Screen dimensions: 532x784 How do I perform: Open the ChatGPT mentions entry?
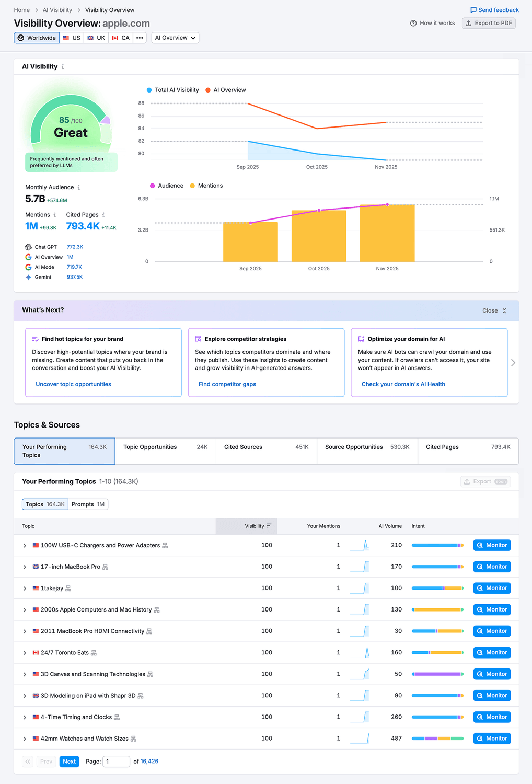75,247
